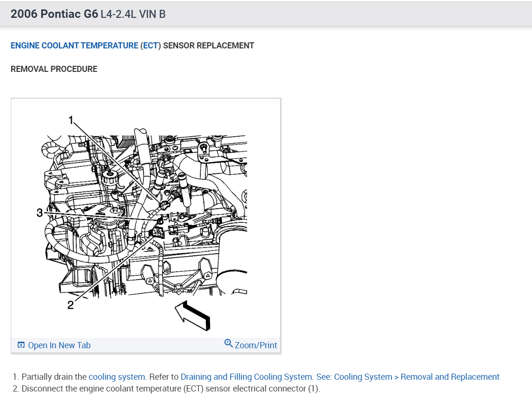Open the cooling system link

click(117, 377)
